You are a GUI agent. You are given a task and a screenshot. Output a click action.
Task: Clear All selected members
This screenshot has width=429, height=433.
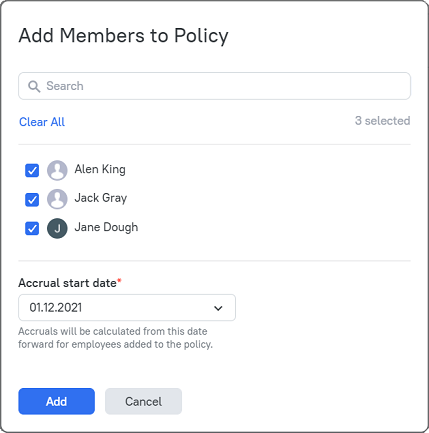point(42,122)
